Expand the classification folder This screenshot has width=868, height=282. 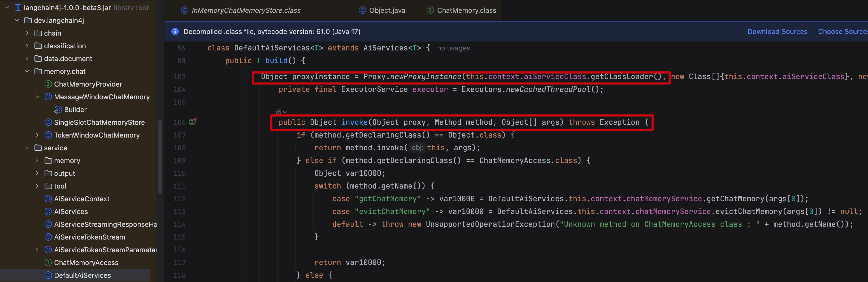point(27,46)
